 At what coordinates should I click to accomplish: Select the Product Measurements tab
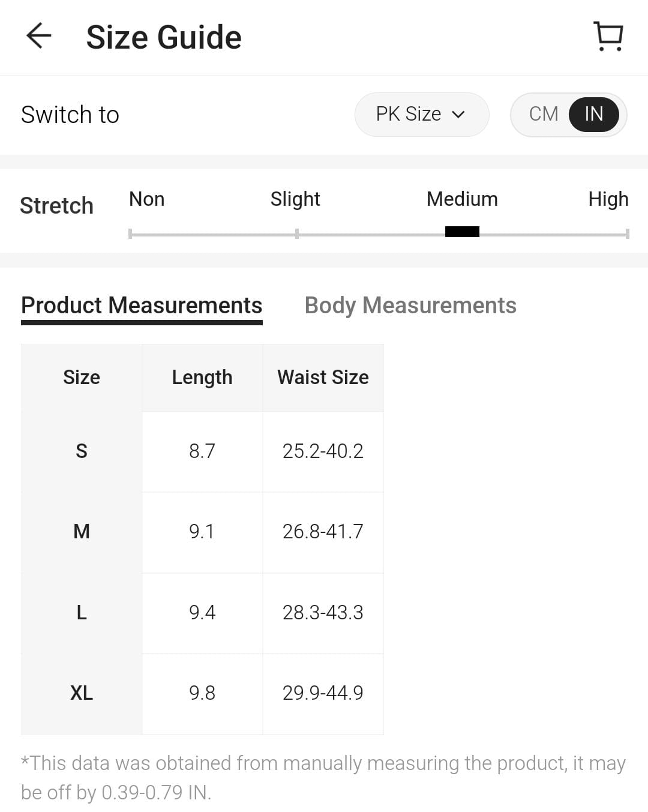pos(142,305)
